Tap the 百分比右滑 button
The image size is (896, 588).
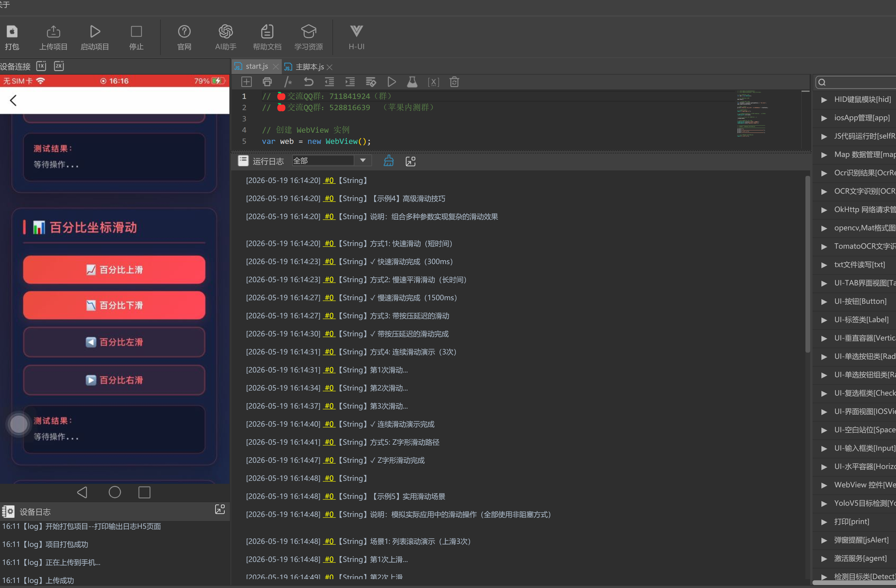click(x=114, y=380)
